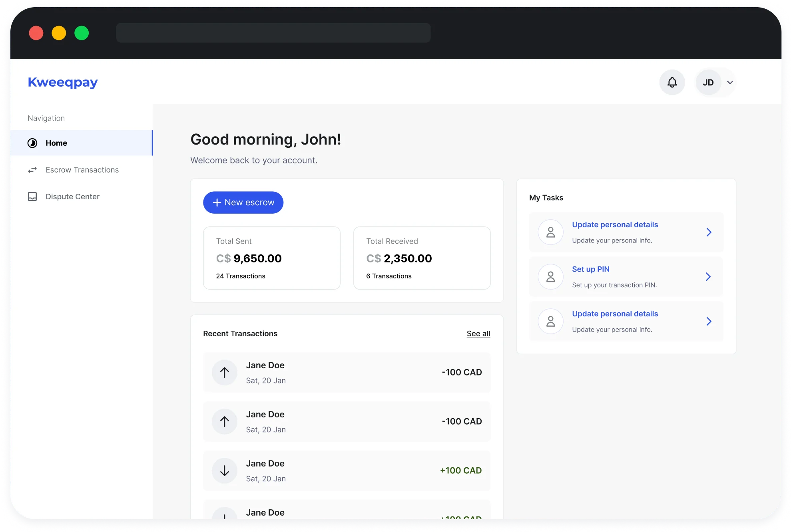Expand the Update personal details task
The image size is (791, 532).
pyautogui.click(x=708, y=232)
